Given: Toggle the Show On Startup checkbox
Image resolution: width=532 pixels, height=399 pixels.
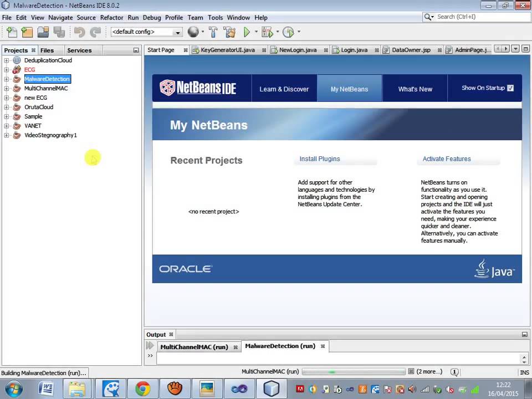Looking at the screenshot, I should click(x=510, y=88).
